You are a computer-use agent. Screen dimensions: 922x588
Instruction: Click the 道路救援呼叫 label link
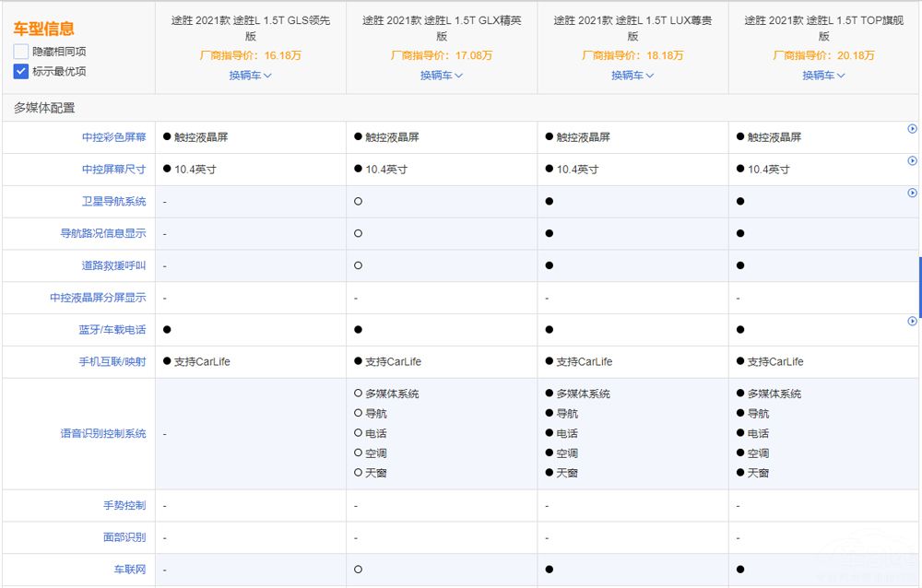(113, 265)
